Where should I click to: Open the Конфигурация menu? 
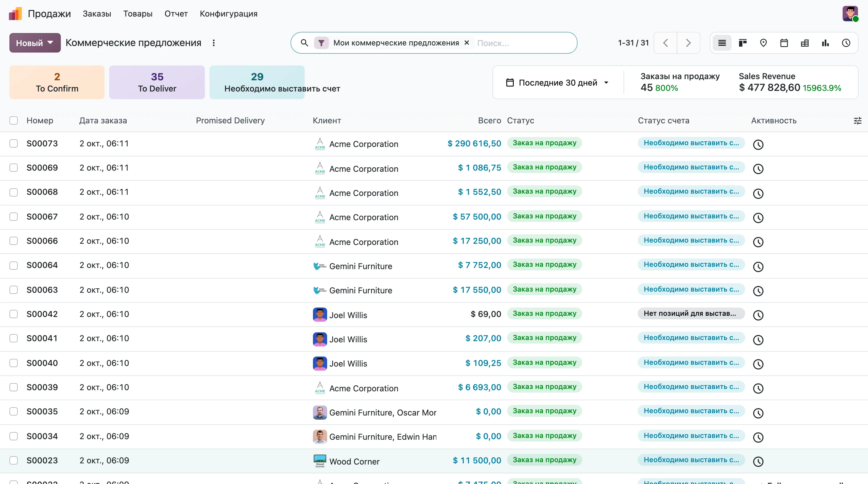point(229,14)
